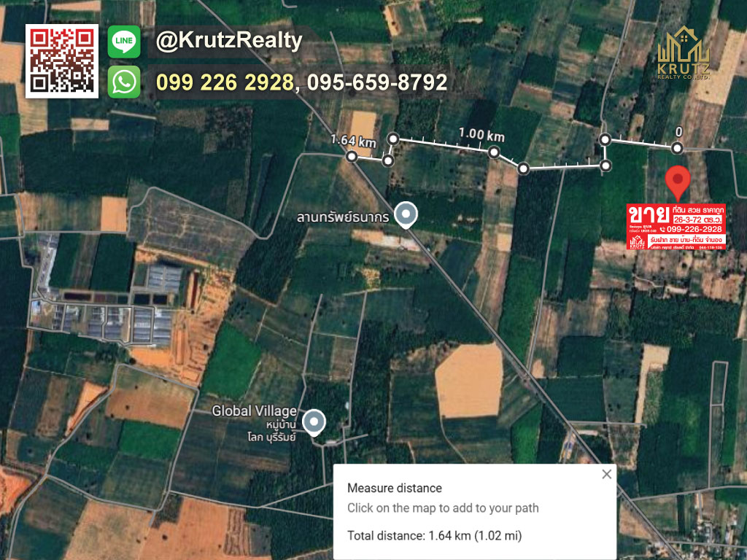Screen dimensions: 747x560
Task: Click the measurement node near the 1.00 km label
Action: 494,152
